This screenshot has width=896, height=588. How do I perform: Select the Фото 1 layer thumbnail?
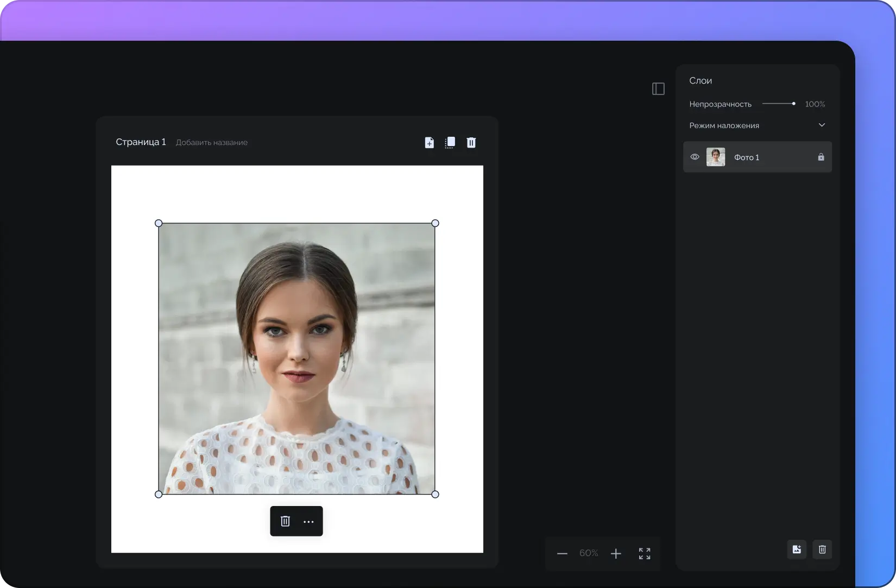(x=715, y=157)
